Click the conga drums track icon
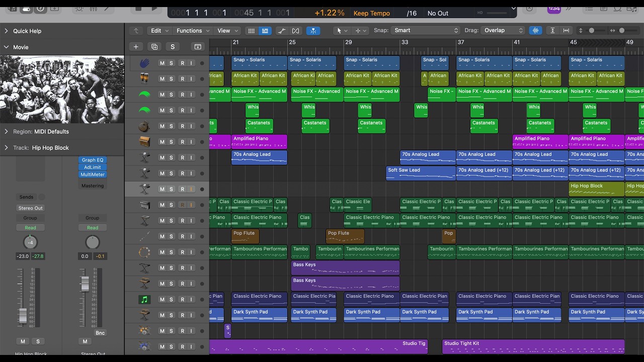The image size is (644, 362). tap(145, 79)
